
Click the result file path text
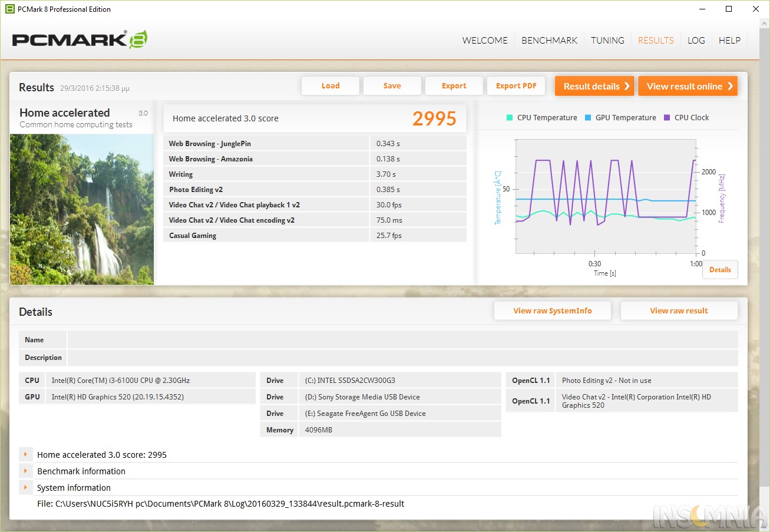click(220, 504)
